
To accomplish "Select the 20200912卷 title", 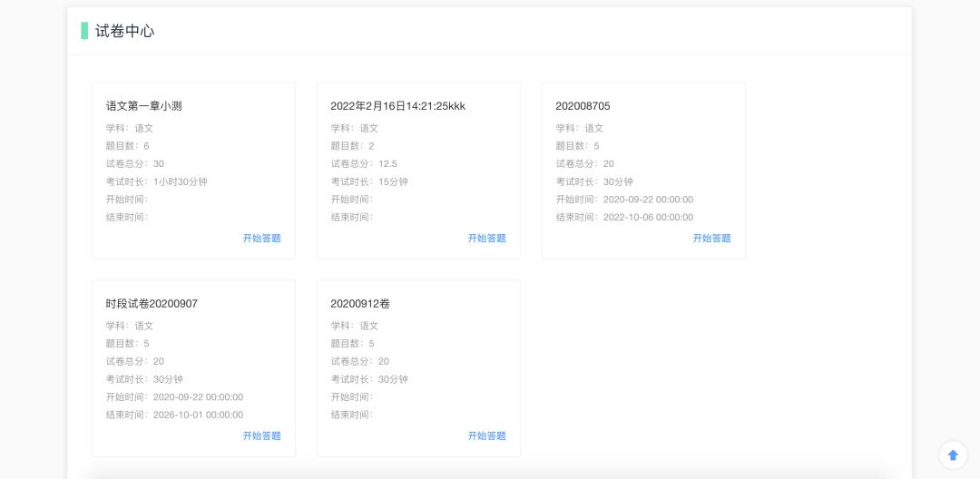I will pos(360,304).
